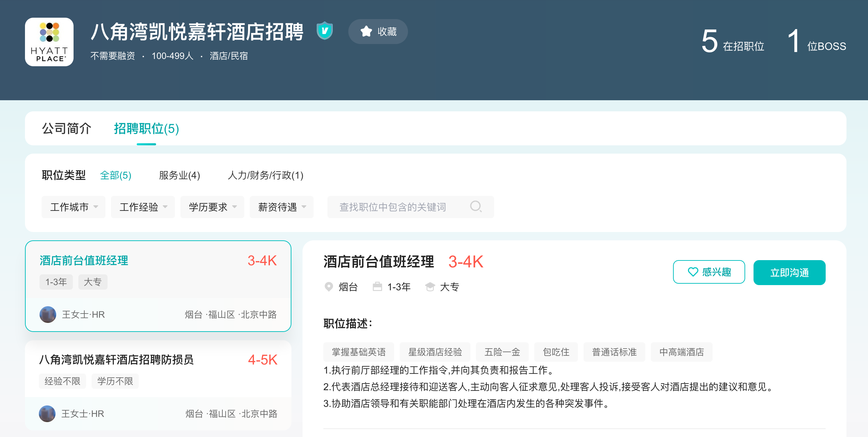Select 全部(5) job type filter
Image resolution: width=868 pixels, height=437 pixels.
(116, 175)
